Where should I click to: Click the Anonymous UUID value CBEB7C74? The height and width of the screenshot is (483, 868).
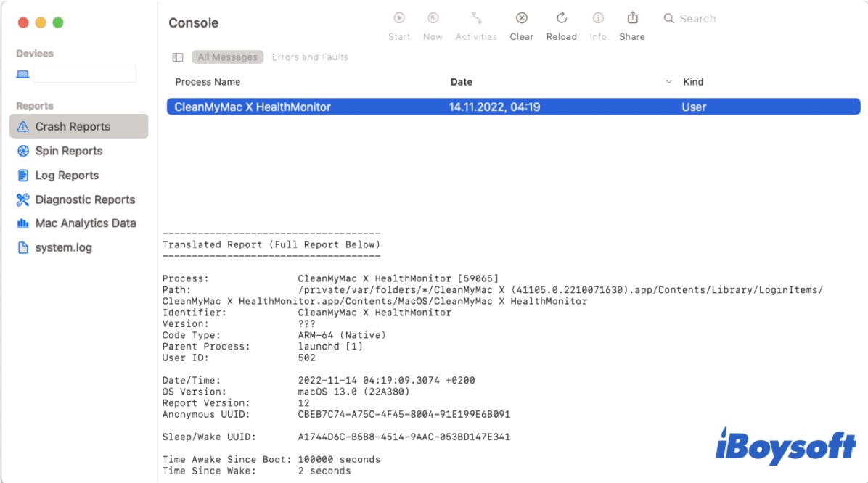(404, 414)
